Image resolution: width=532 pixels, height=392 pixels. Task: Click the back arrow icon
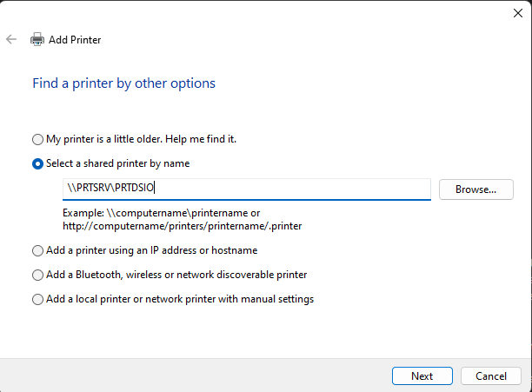[x=11, y=39]
